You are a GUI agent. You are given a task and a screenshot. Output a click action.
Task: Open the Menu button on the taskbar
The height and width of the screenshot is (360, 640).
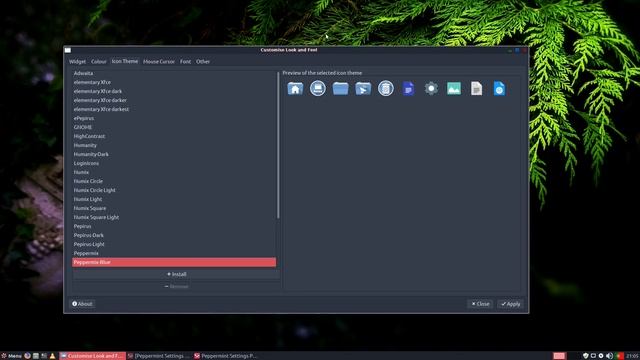pyautogui.click(x=11, y=356)
